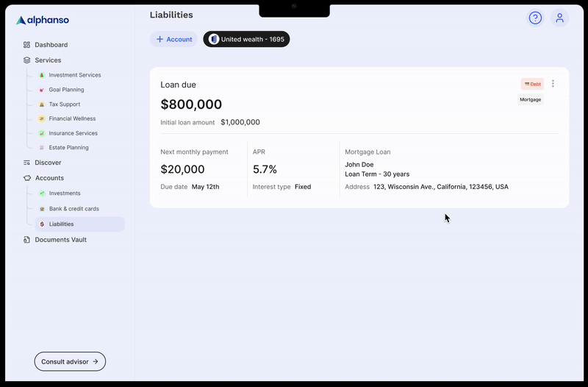
Task: Add a new Account
Action: pos(173,39)
